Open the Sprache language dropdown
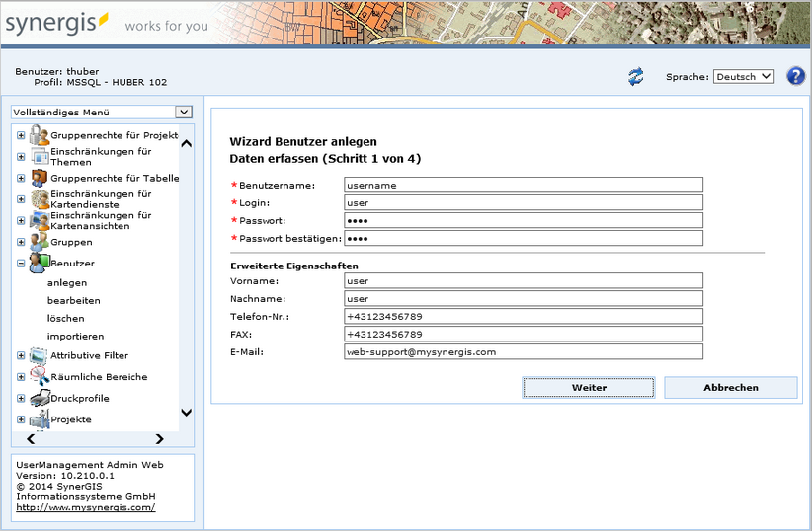The width and height of the screenshot is (812, 531). pos(743,77)
